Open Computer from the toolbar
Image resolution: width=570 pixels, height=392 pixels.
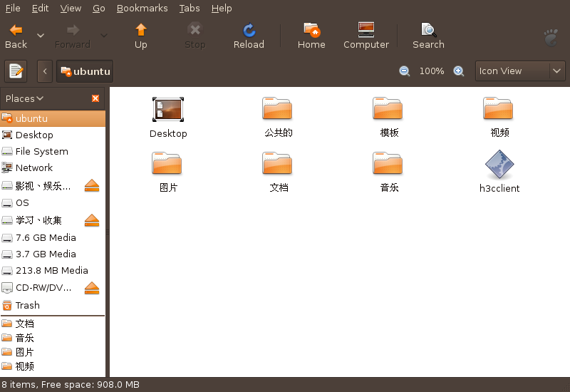pos(366,36)
